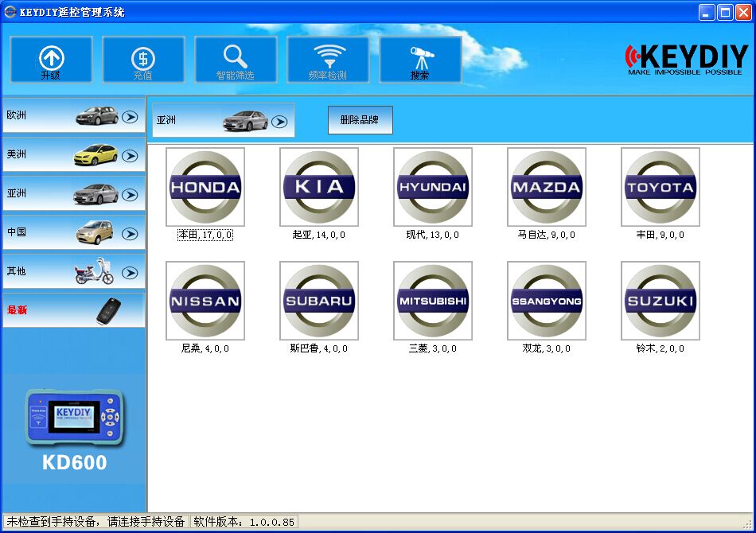Click the 本田, 17, 0, 0 label

click(205, 235)
